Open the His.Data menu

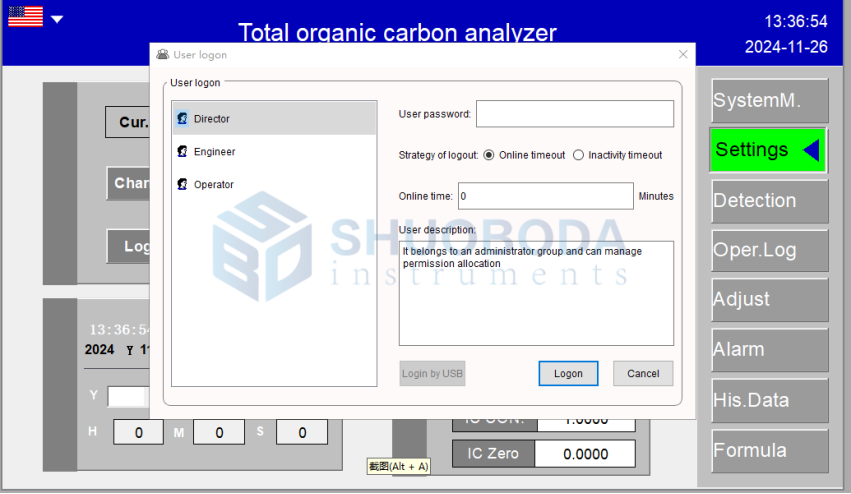click(770, 401)
